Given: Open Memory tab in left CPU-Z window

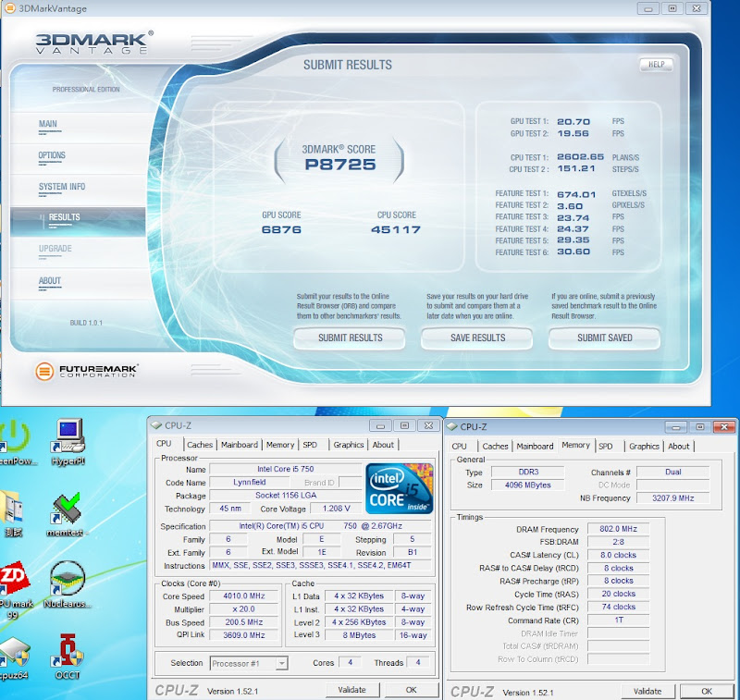Looking at the screenshot, I should [280, 445].
